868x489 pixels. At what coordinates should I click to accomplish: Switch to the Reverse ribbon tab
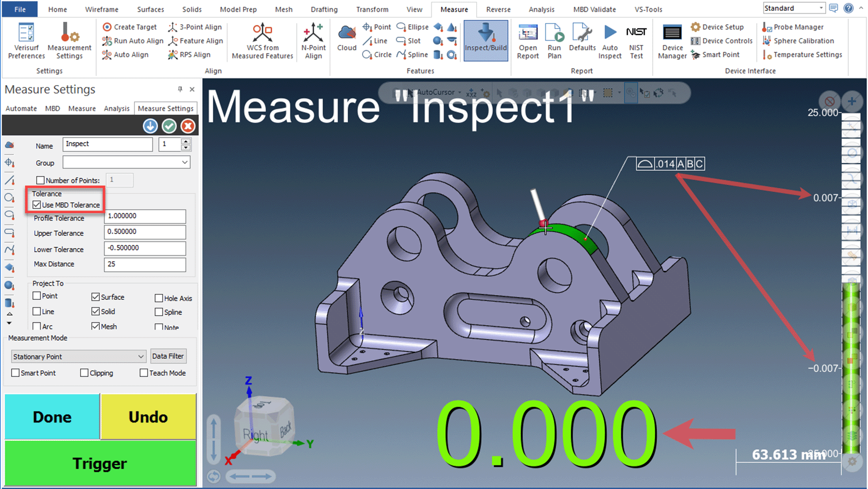point(498,9)
